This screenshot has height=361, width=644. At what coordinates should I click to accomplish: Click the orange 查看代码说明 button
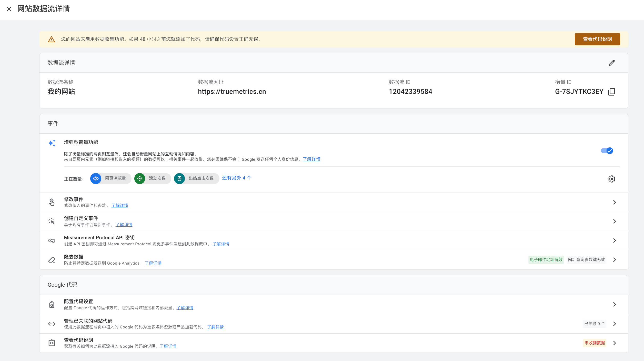point(597,39)
